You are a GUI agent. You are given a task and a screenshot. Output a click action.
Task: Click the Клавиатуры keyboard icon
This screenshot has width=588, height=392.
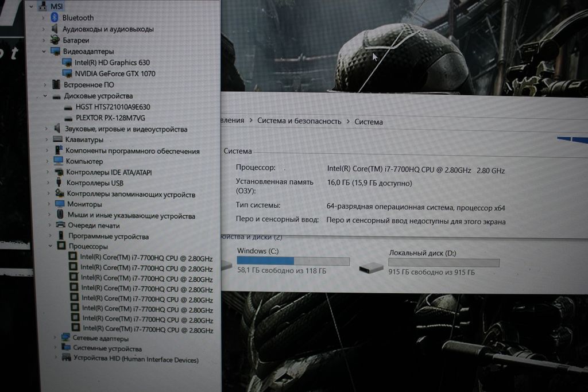pos(57,139)
